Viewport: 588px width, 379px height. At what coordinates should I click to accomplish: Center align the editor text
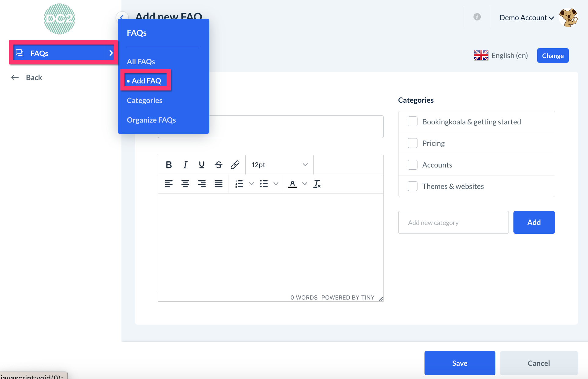(x=185, y=184)
